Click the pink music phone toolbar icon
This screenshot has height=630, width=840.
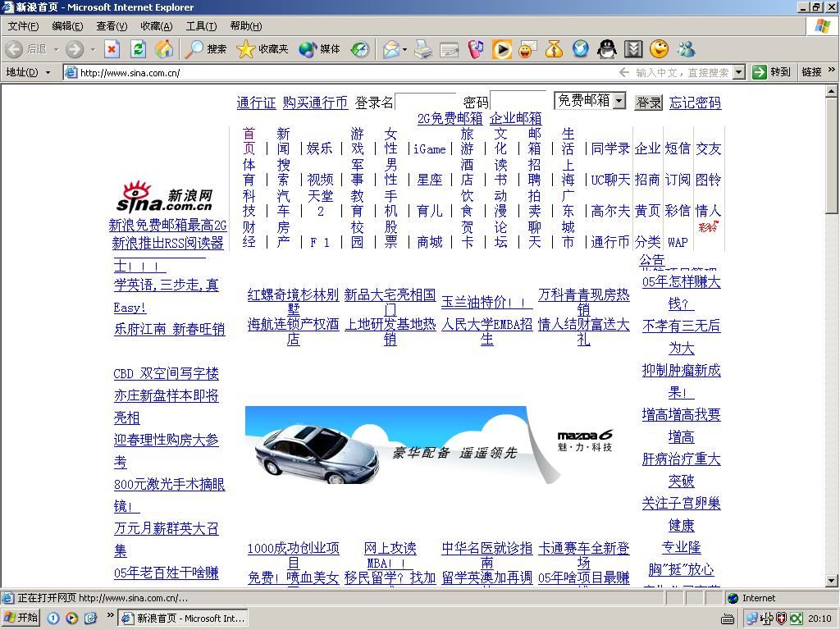pos(475,49)
